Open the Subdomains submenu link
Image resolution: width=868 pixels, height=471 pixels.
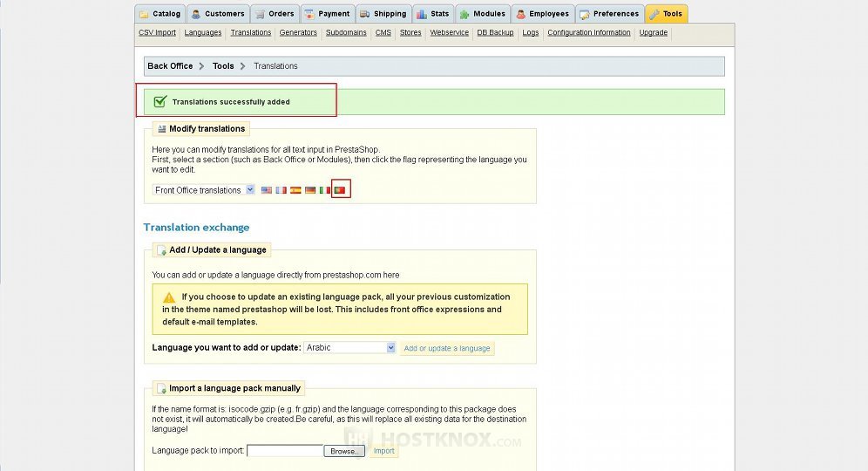[x=346, y=32]
